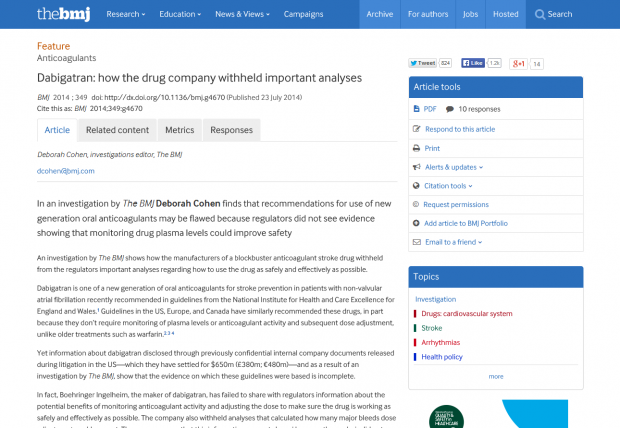620x428 pixels.
Task: Click the Tweet count 824
Action: click(446, 63)
